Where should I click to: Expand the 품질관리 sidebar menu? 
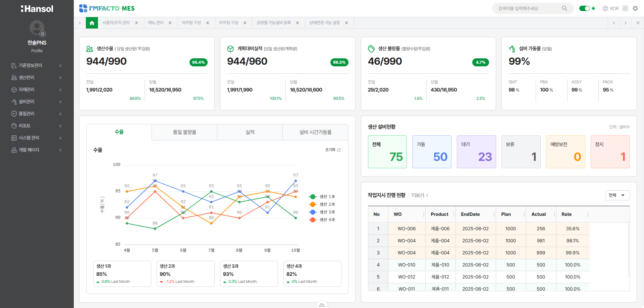[x=37, y=114]
